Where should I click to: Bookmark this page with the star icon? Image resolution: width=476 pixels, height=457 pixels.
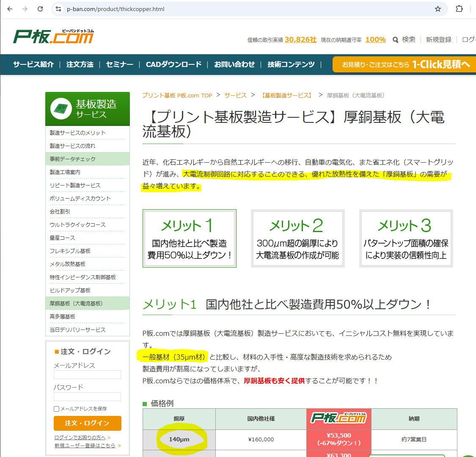[x=438, y=9]
